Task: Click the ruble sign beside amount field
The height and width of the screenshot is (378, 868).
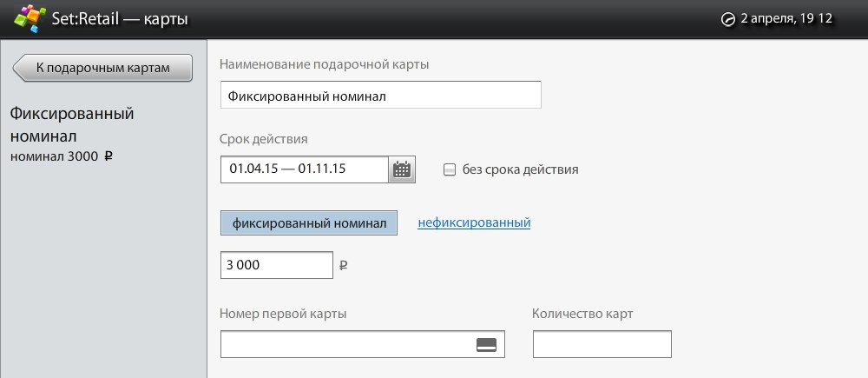Action: click(x=343, y=266)
